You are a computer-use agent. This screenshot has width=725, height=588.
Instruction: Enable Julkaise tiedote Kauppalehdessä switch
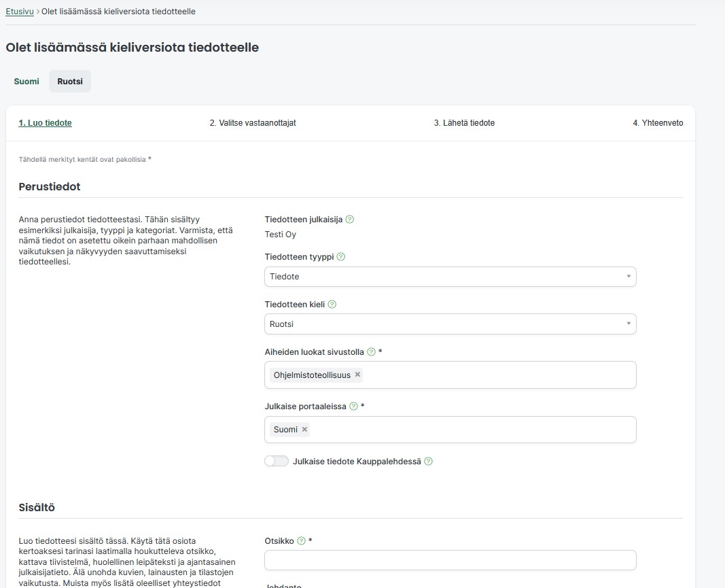click(x=277, y=462)
